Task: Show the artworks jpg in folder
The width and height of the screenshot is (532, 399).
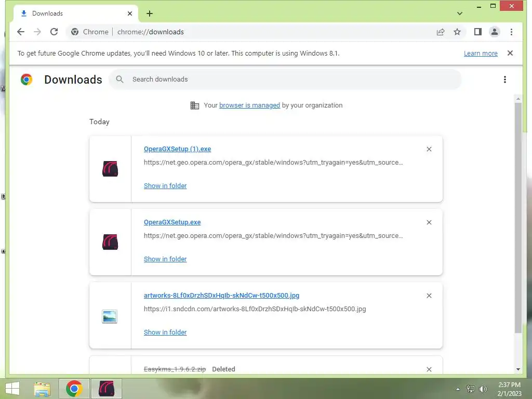Action: pyautogui.click(x=165, y=332)
